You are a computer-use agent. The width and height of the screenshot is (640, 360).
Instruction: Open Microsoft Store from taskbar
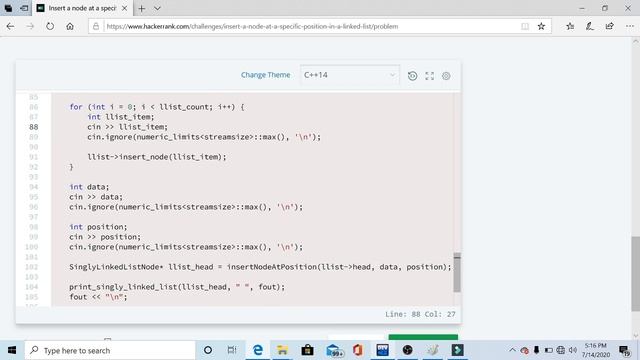coord(307,350)
